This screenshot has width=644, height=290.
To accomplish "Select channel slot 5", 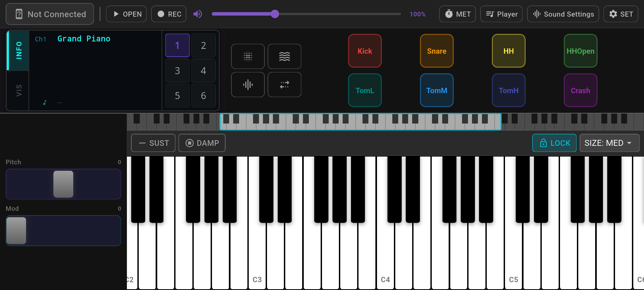I will point(177,96).
